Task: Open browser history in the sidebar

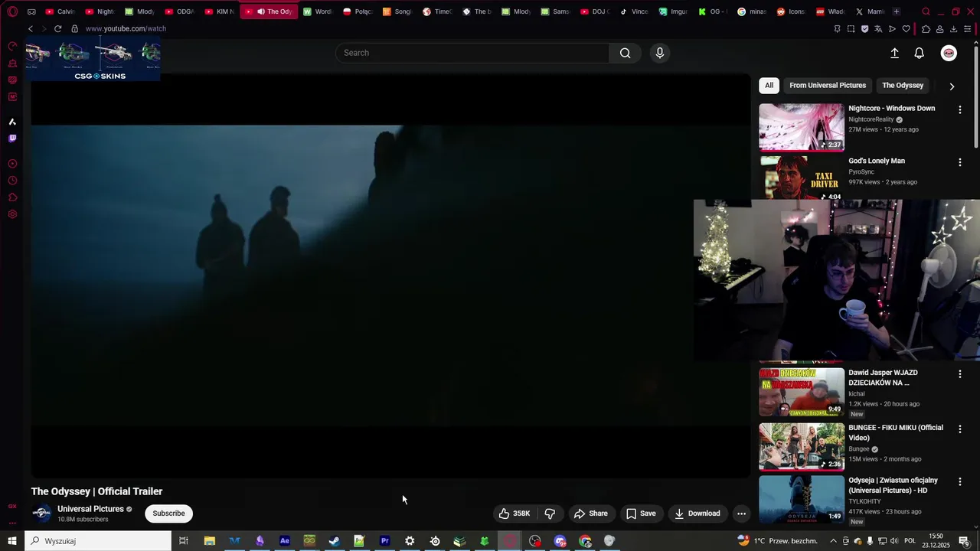Action: [x=12, y=181]
